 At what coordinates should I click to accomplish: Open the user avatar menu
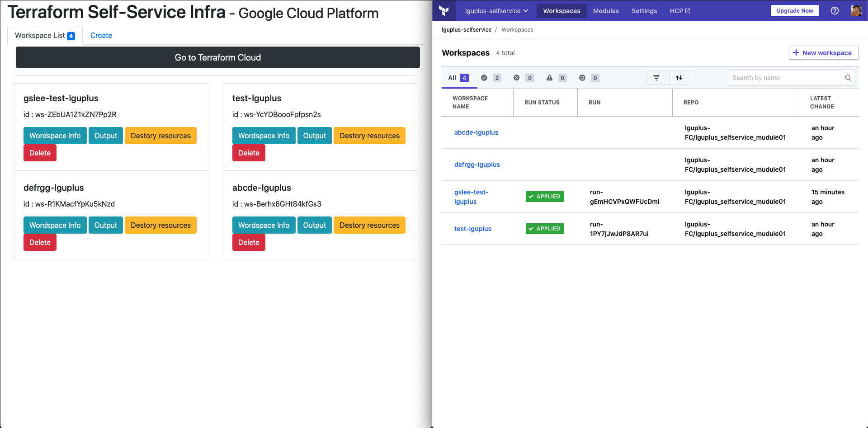856,10
